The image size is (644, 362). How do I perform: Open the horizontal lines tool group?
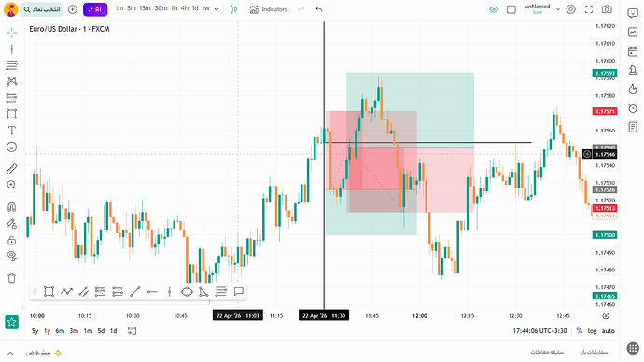(x=11, y=65)
